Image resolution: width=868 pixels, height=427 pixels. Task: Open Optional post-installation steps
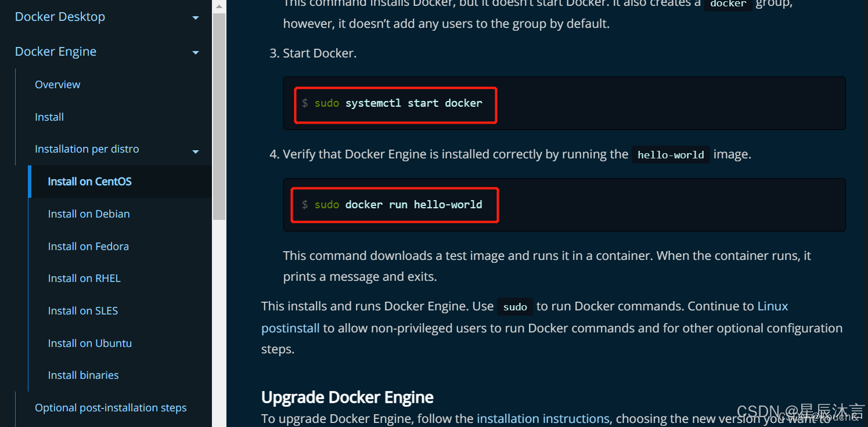point(111,408)
